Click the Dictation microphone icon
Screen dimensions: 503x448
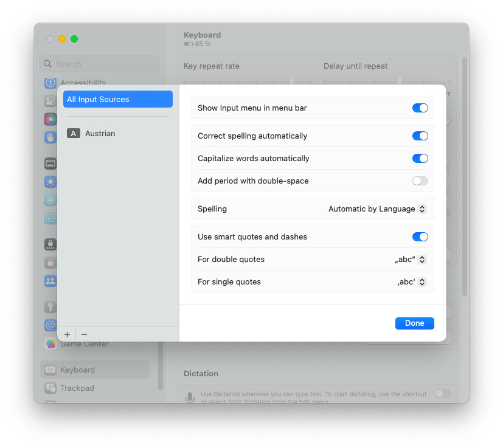pyautogui.click(x=190, y=398)
